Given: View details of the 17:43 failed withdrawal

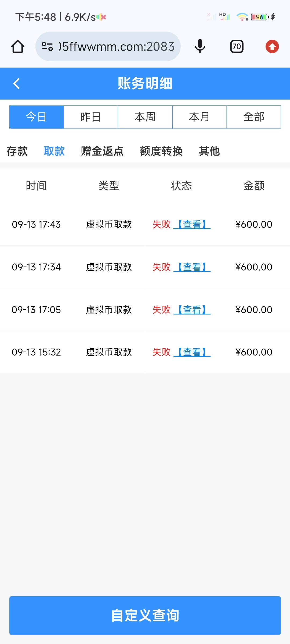Looking at the screenshot, I should (x=192, y=224).
